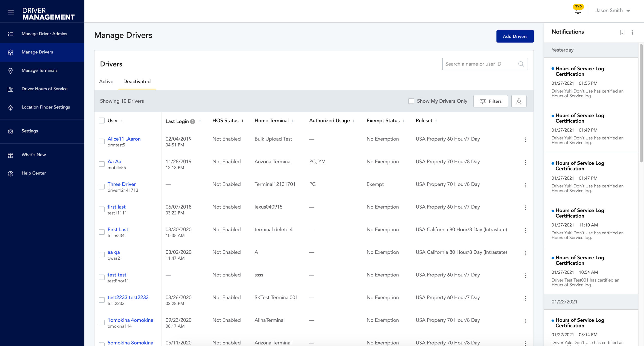Toggle Show My Drivers Only checkbox
Screen dimensions: 644x346
click(x=411, y=101)
